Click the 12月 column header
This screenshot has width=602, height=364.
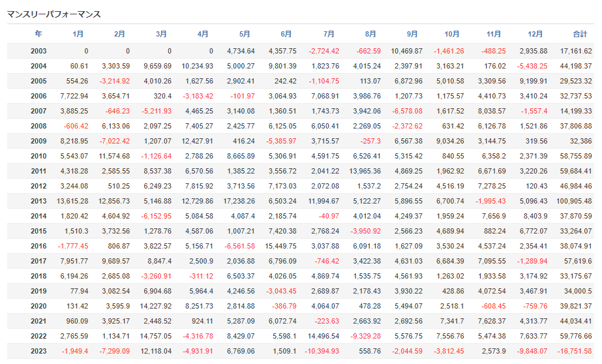pyautogui.click(x=535, y=34)
